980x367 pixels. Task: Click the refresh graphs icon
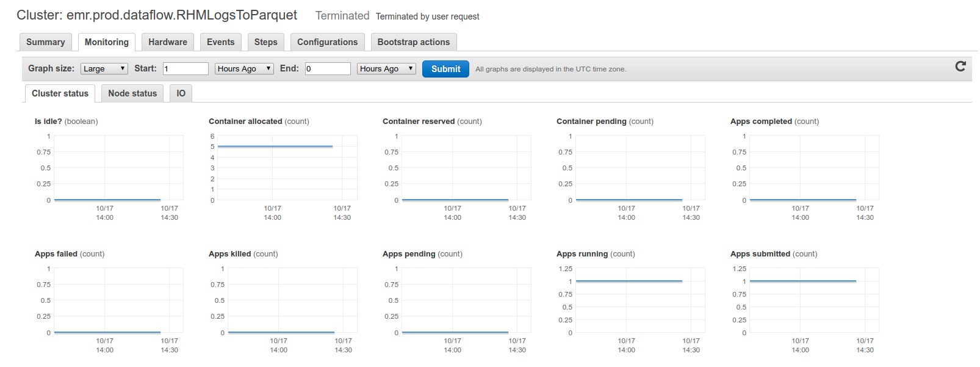(960, 67)
